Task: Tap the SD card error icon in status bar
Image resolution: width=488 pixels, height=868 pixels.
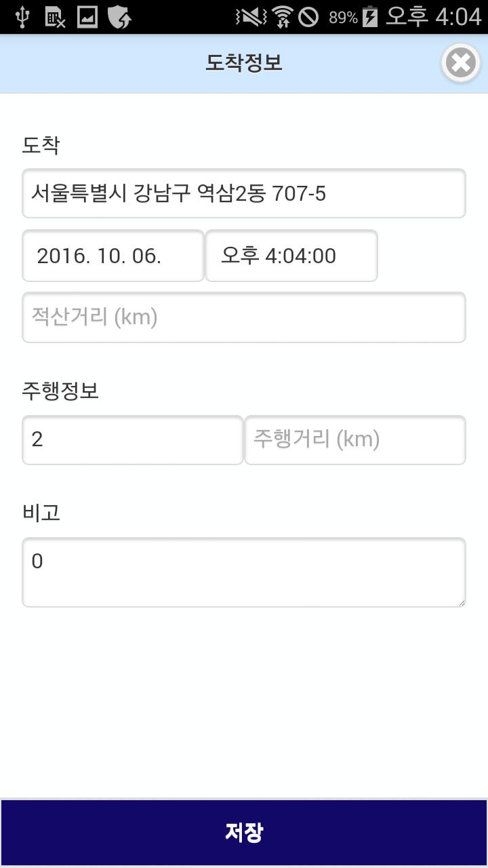Action: pos(55,17)
